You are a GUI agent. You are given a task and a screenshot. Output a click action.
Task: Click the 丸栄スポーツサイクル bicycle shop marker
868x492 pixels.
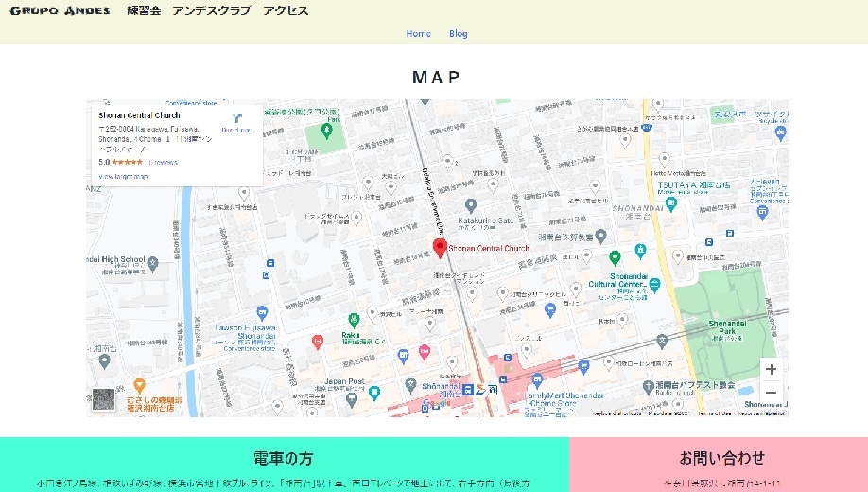780,133
